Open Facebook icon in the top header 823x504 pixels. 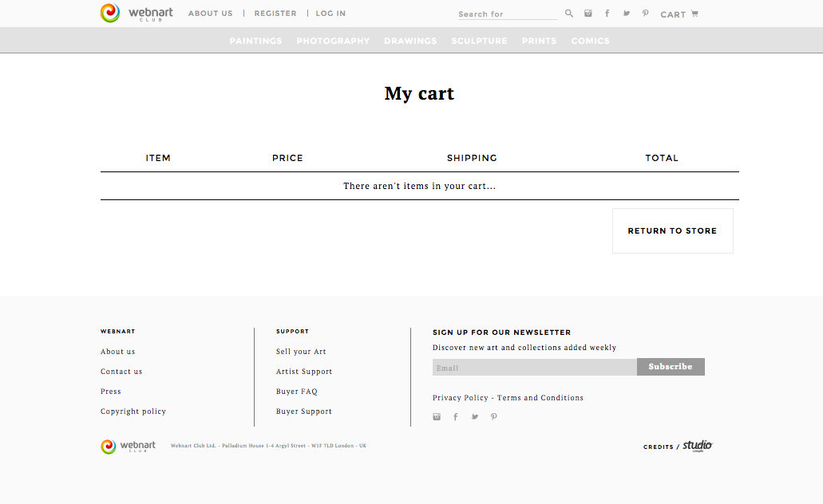607,14
